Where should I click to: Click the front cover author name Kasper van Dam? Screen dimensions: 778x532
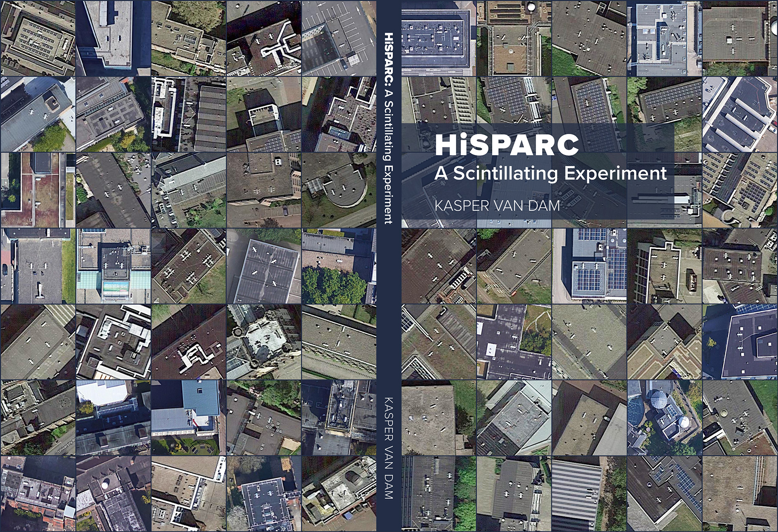(497, 206)
